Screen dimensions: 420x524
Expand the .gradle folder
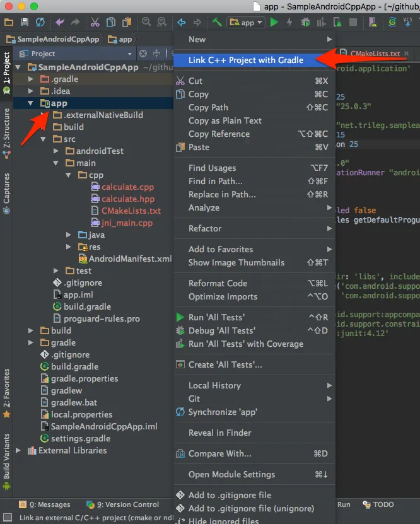coord(30,79)
